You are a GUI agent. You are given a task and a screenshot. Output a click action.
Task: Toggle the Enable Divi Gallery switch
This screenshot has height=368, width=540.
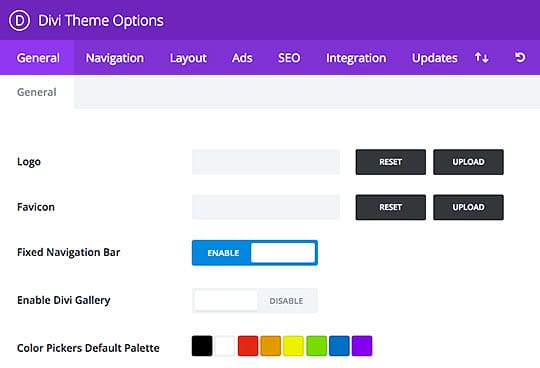255,301
